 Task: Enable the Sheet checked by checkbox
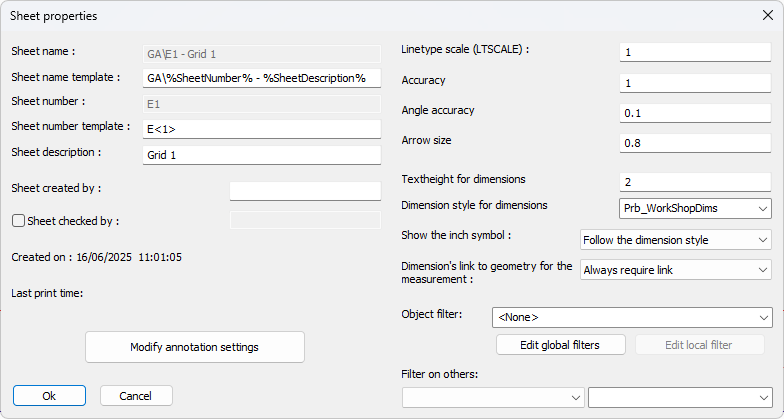(x=18, y=221)
